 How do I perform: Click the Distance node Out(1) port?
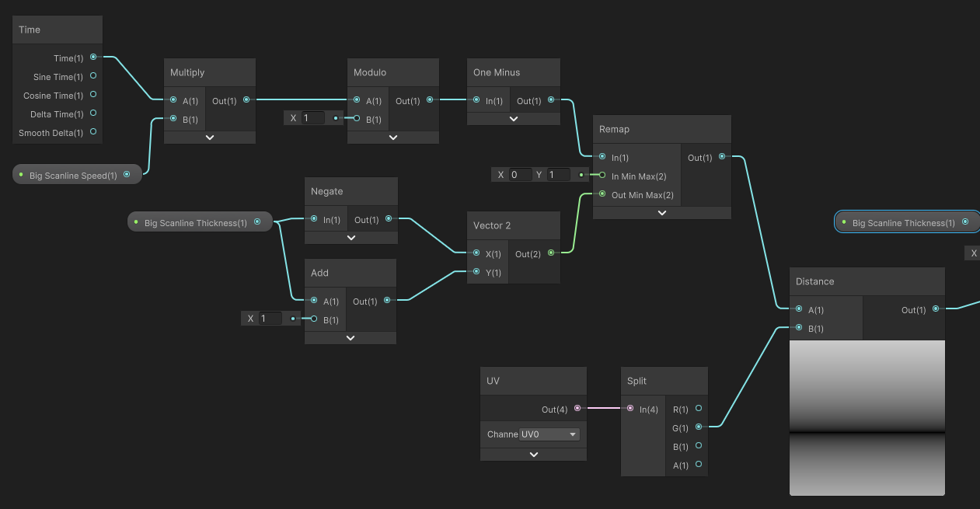(936, 309)
